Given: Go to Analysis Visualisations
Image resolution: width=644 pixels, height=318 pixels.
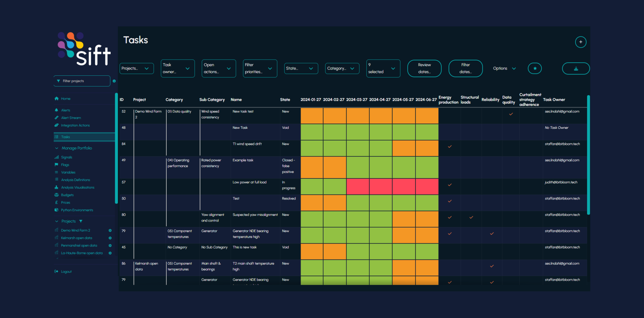Looking at the screenshot, I should click(x=78, y=187).
